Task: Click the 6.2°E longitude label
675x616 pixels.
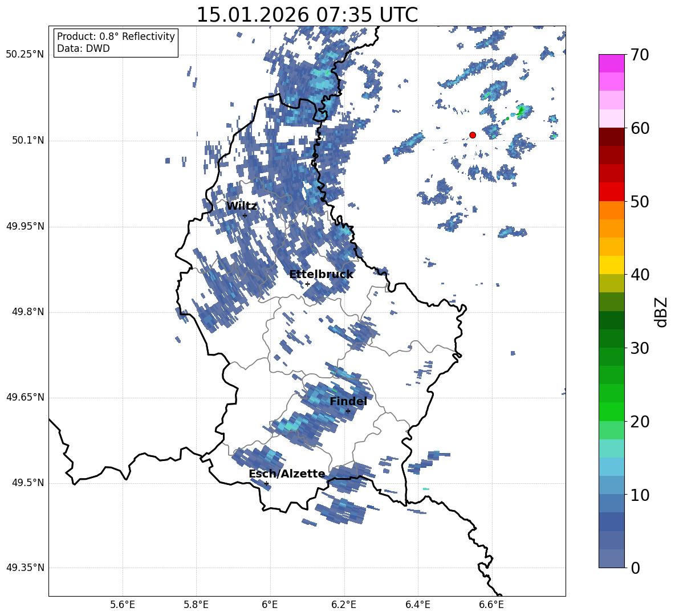Action: (344, 605)
